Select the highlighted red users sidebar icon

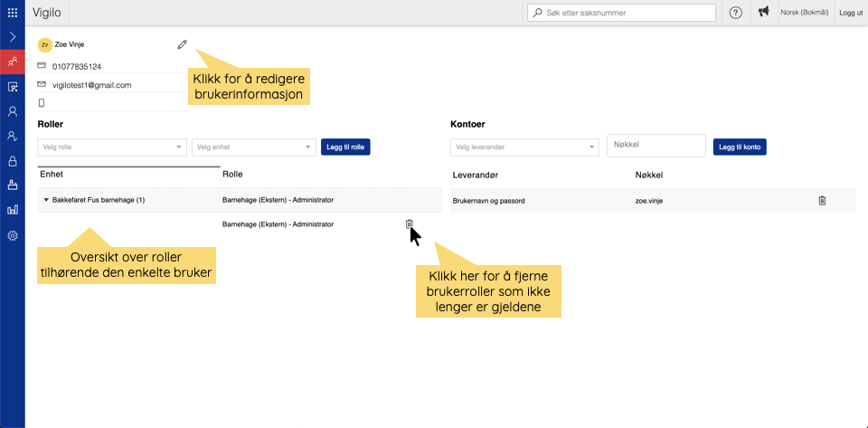coord(13,62)
